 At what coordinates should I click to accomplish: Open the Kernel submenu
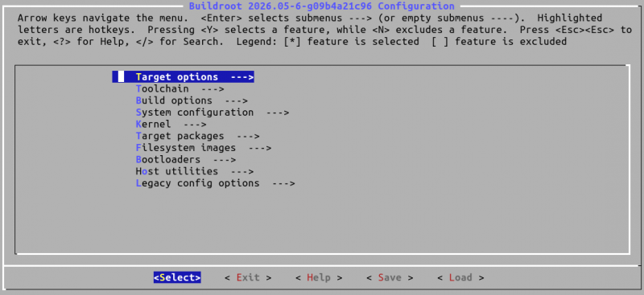(x=171, y=124)
